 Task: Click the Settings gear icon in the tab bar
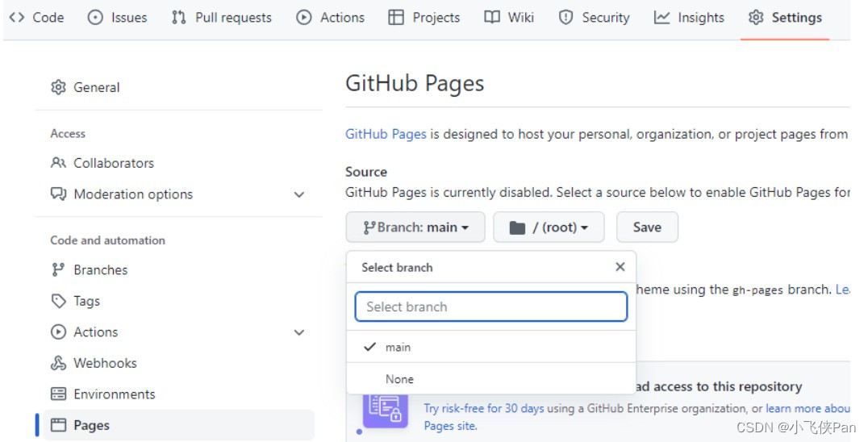pyautogui.click(x=756, y=18)
